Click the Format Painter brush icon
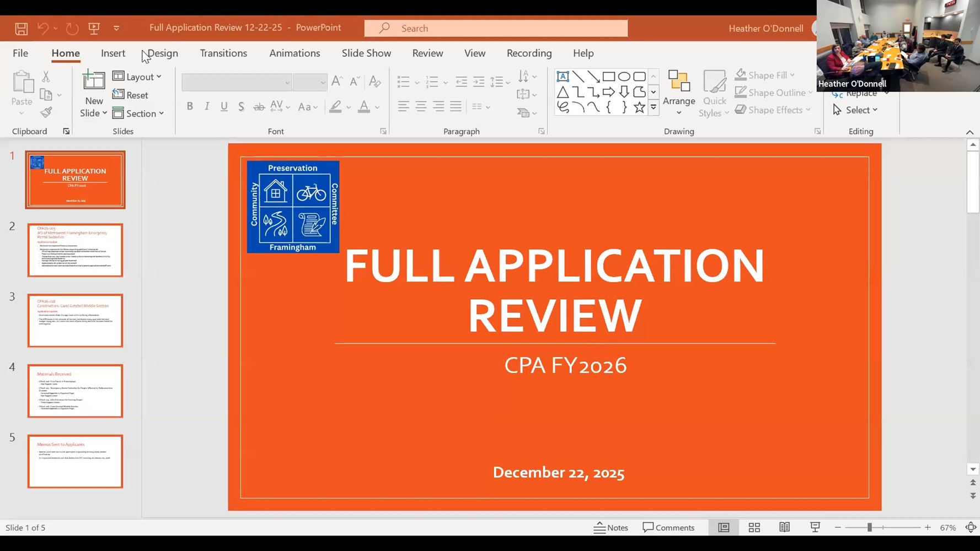The width and height of the screenshot is (980, 551). 46,113
